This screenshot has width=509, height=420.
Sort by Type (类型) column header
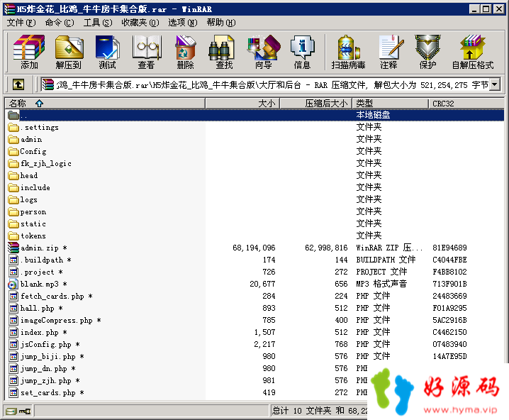coord(391,104)
